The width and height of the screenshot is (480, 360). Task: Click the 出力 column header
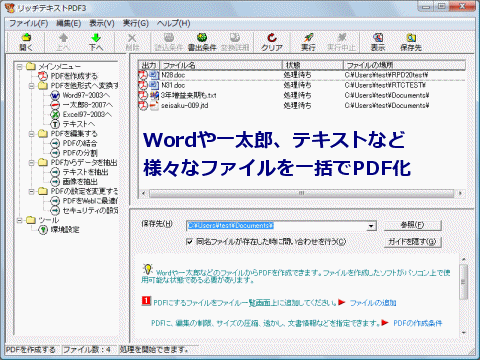(x=149, y=65)
